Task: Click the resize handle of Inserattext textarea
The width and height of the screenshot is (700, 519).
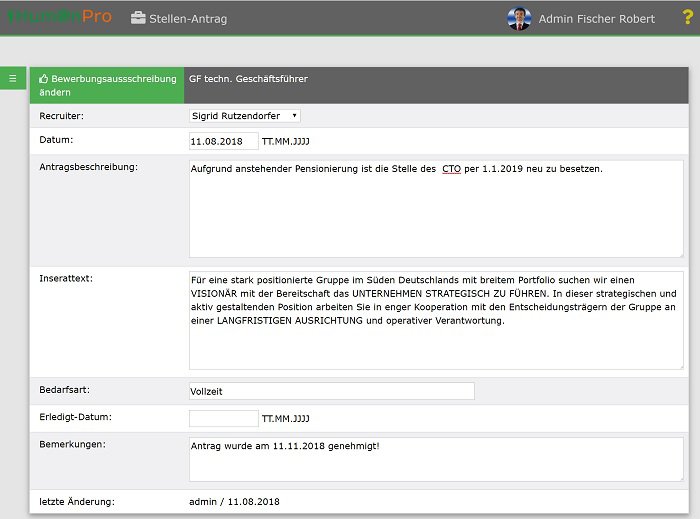Action: (x=680, y=365)
